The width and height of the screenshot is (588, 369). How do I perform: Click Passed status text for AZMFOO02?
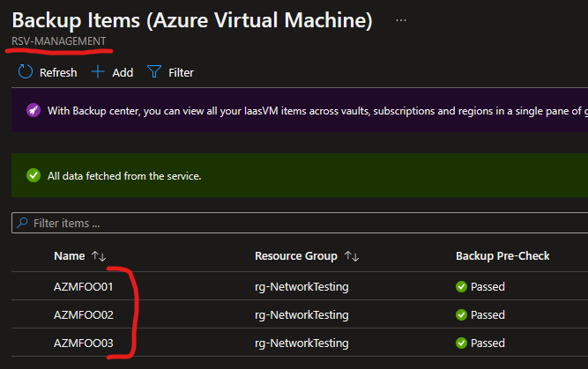(488, 314)
